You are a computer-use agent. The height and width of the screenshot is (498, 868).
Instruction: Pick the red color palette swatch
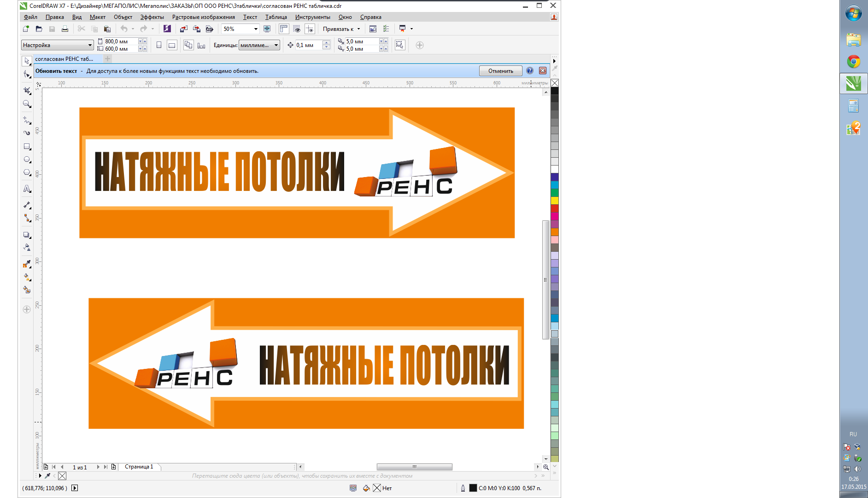[555, 208]
